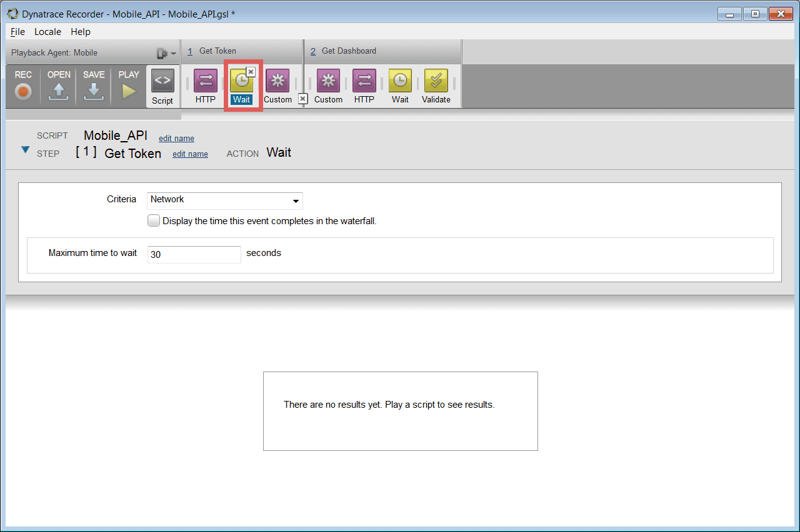This screenshot has height=532, width=800.
Task: Select the 2 Get Dashboard step tab
Action: (382, 51)
